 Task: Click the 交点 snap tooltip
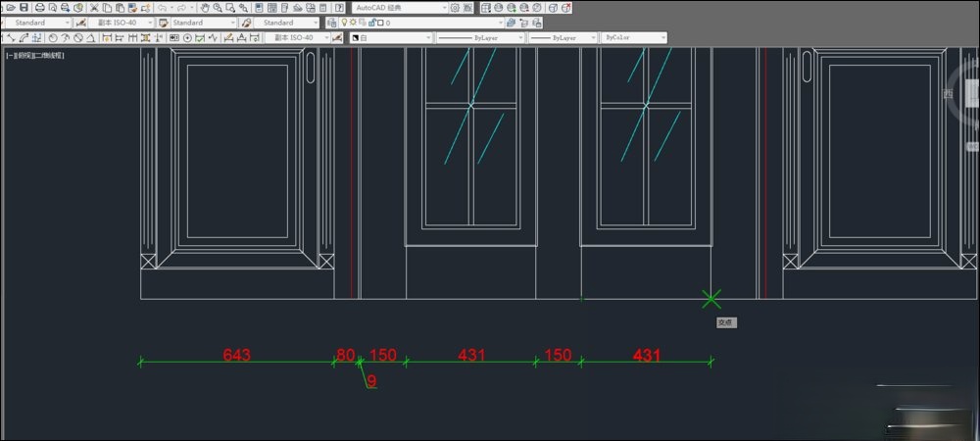[x=726, y=322]
